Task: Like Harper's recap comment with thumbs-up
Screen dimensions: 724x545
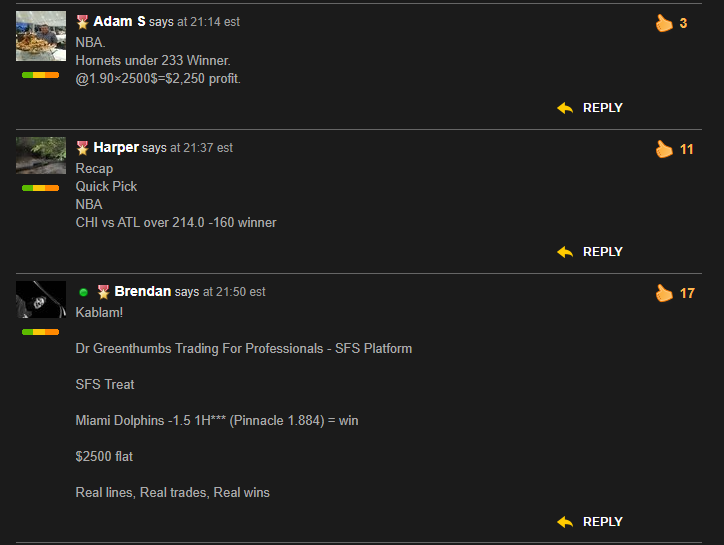Action: pos(664,149)
